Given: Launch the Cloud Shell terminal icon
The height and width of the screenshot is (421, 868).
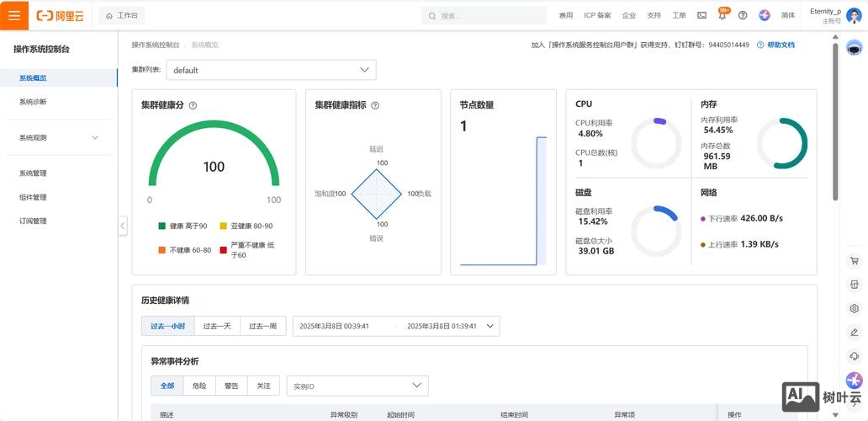Looking at the screenshot, I should point(701,15).
